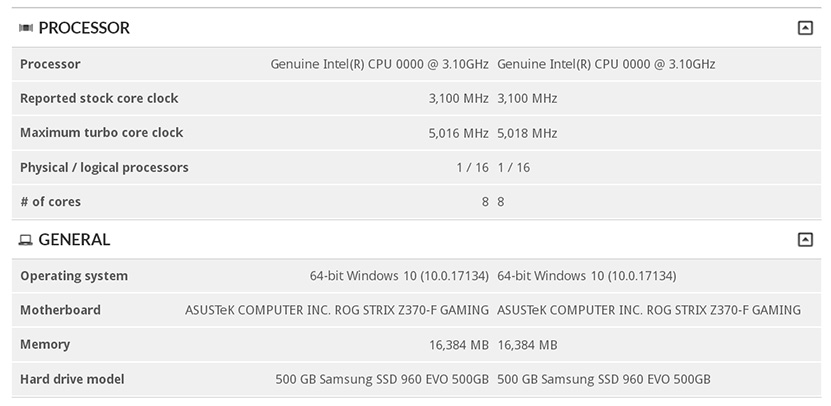Click the # of cores row label
Image resolution: width=831 pixels, height=406 pixels.
[x=50, y=202]
